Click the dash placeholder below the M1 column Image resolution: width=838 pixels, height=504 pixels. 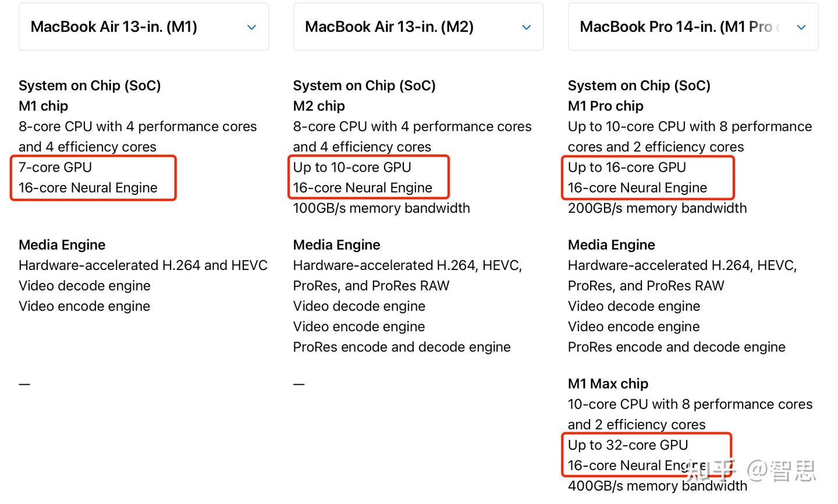point(24,384)
